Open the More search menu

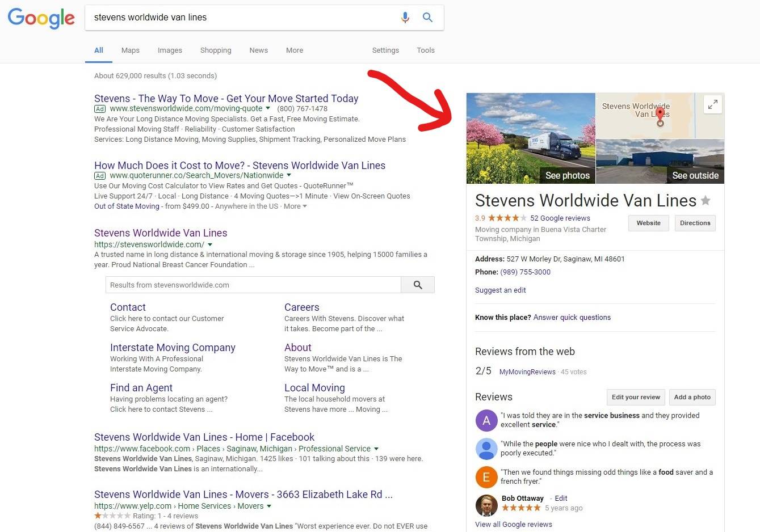pos(295,50)
